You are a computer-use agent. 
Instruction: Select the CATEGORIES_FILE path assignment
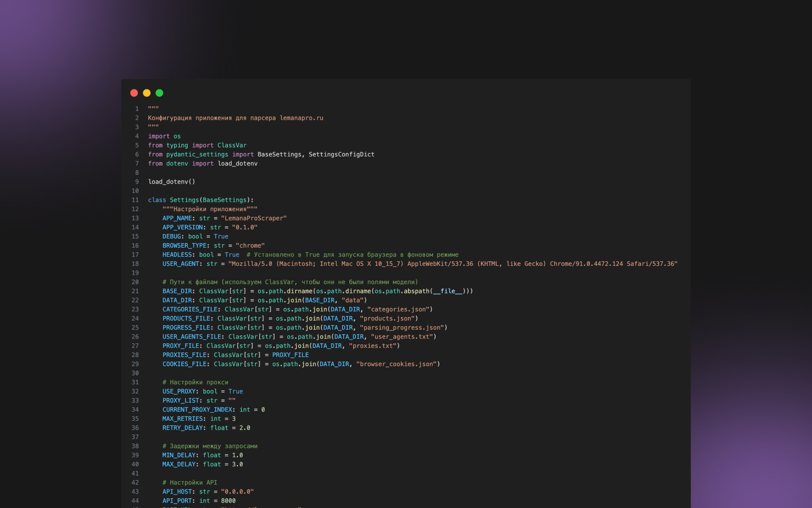pos(296,309)
